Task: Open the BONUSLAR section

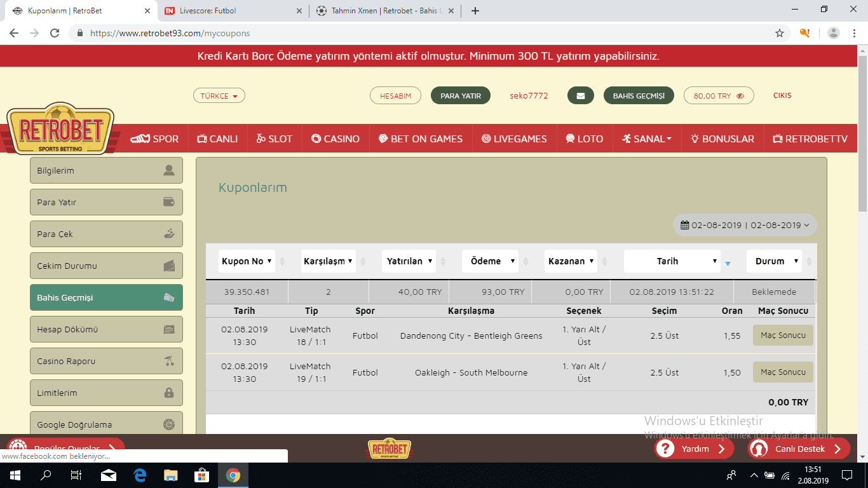Action: pos(722,139)
